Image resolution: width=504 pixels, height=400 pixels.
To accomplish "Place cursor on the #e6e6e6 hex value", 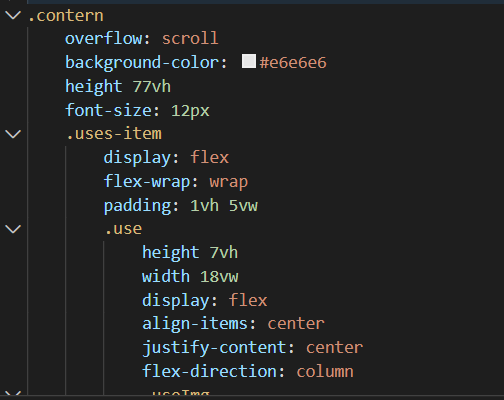I will [x=293, y=63].
